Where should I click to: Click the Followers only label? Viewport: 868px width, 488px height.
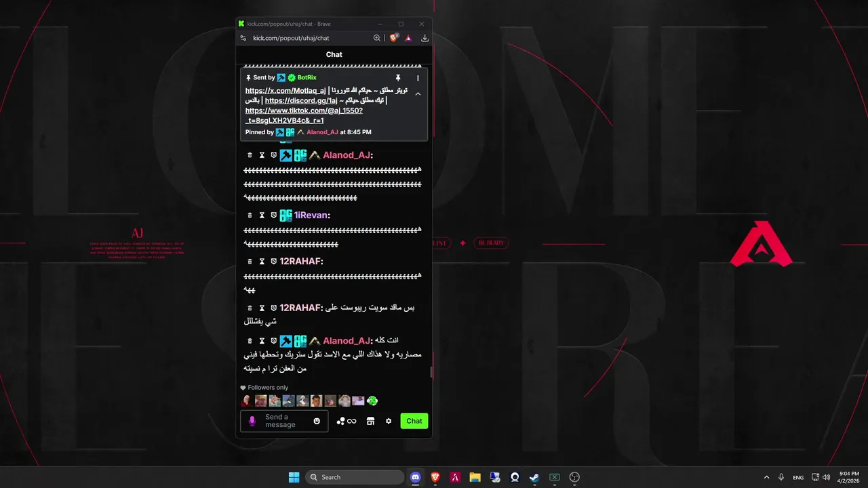(x=268, y=388)
